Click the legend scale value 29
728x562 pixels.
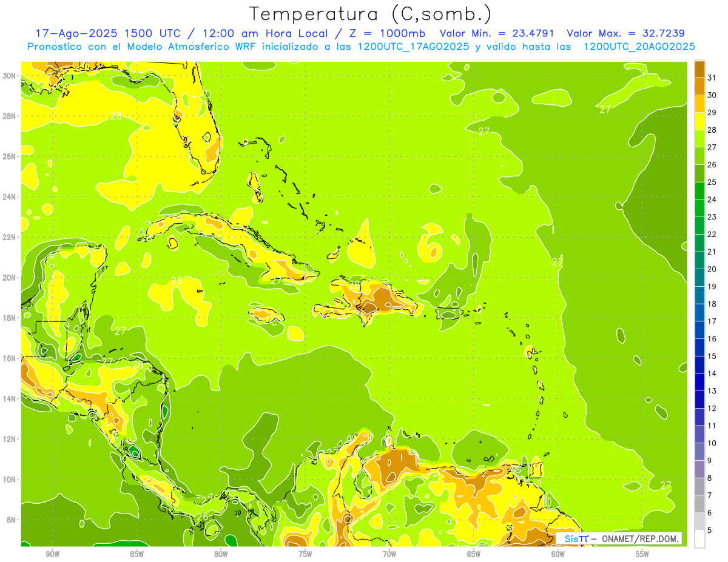click(x=712, y=112)
